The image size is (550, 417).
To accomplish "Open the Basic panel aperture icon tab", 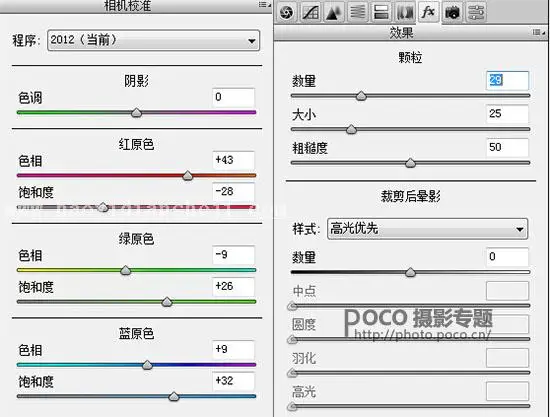I will (287, 12).
